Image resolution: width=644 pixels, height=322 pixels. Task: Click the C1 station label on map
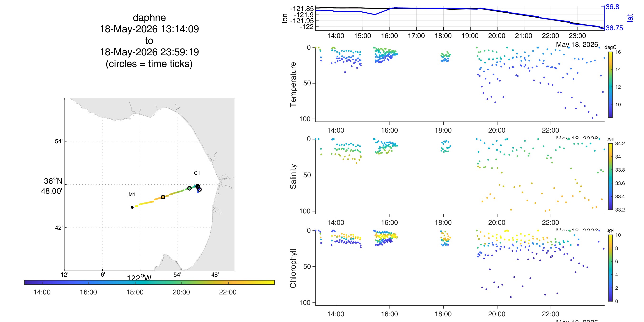[x=197, y=173]
